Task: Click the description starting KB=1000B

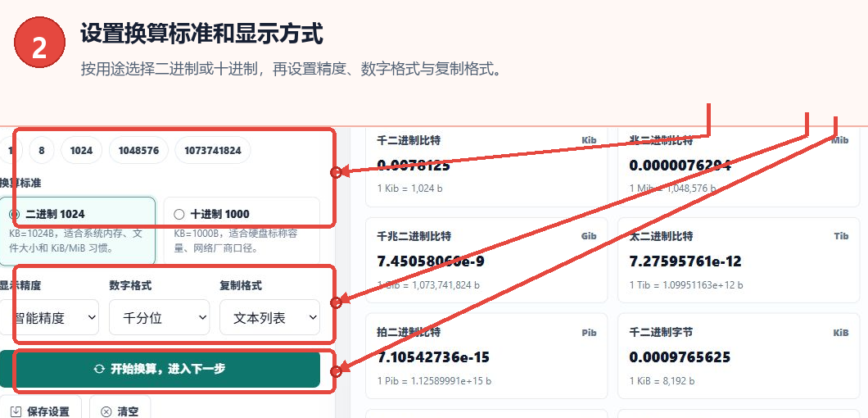Action: coord(236,241)
